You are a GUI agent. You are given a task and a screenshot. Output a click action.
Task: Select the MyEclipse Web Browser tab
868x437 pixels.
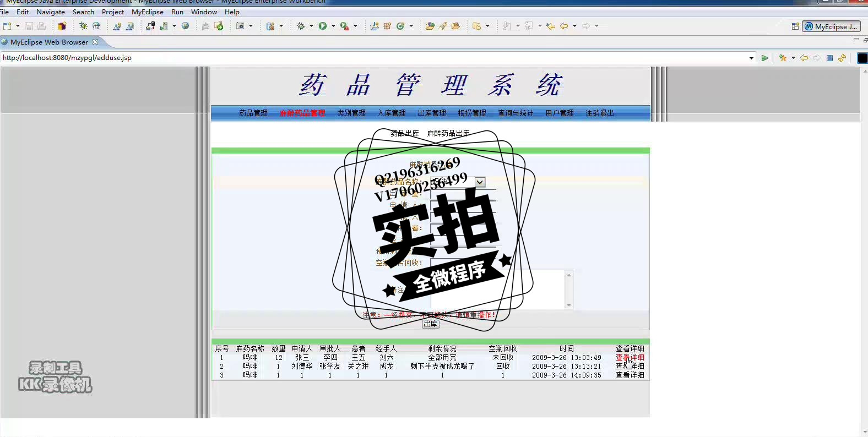tap(49, 42)
